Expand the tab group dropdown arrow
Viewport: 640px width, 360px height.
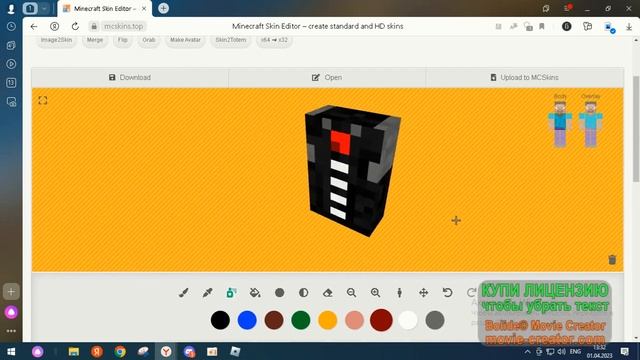(x=44, y=8)
